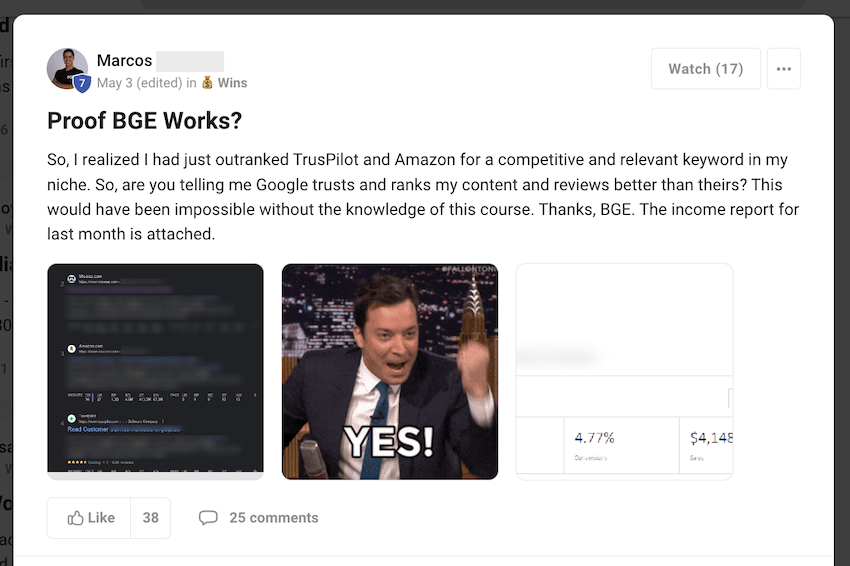Viewport: 850px width, 566px height.
Task: Click the money bag Wins icon
Action: (207, 83)
